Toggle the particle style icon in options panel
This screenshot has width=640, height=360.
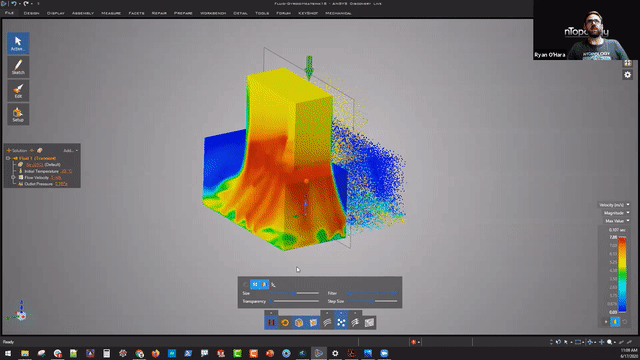pyautogui.click(x=255, y=284)
